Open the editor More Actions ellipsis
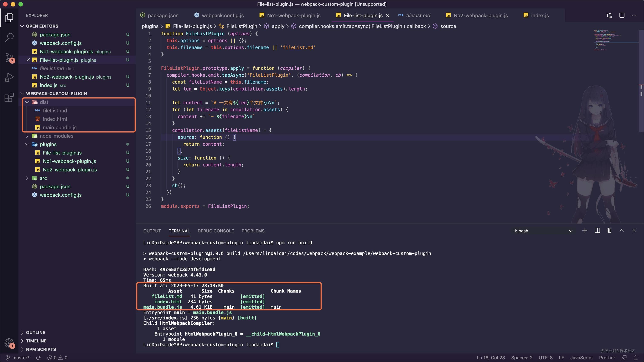The width and height of the screenshot is (644, 362). [634, 16]
